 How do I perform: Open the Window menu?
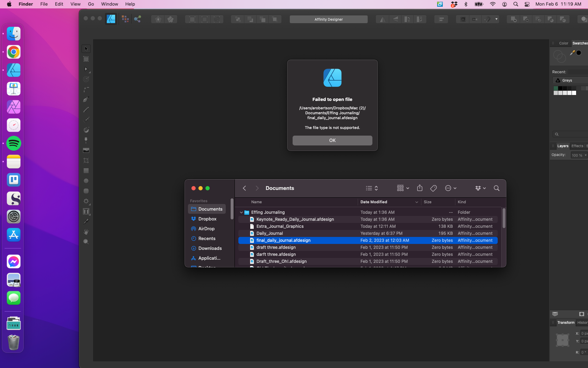110,4
